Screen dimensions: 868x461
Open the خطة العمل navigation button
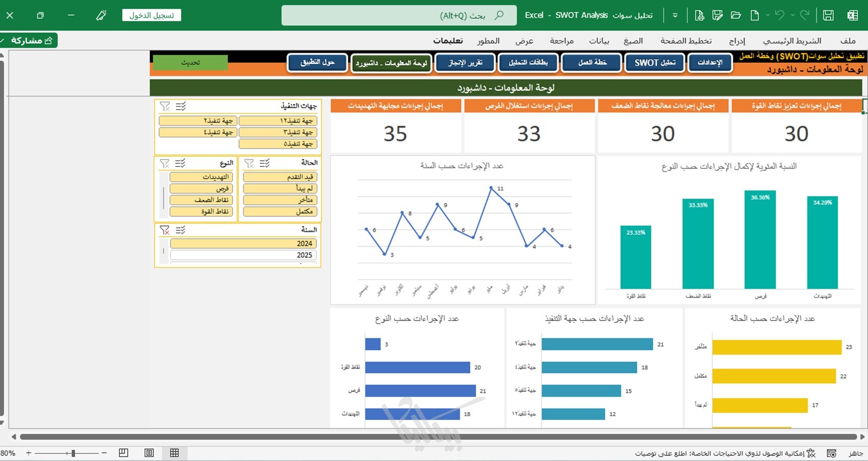[x=592, y=63]
